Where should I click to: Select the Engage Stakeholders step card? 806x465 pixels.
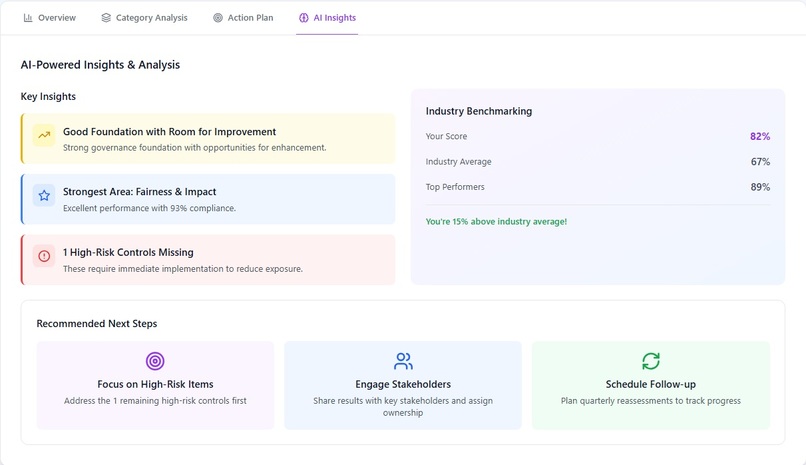pos(403,385)
